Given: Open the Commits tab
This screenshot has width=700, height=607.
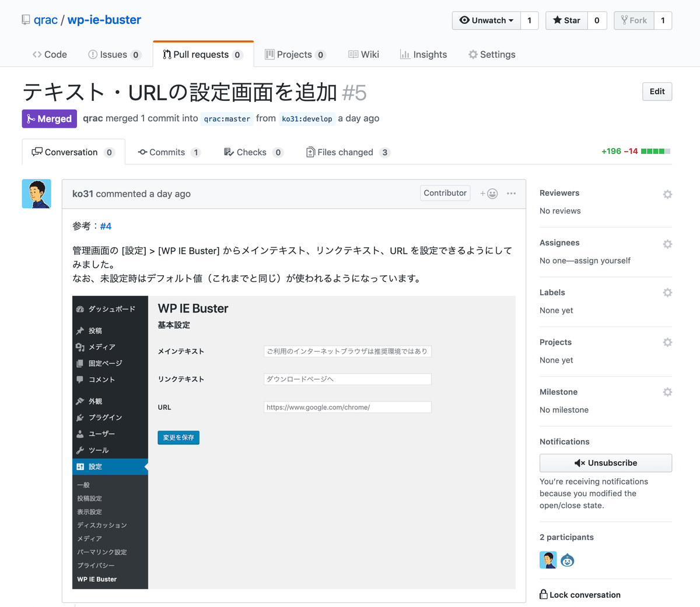Looking at the screenshot, I should 169,152.
